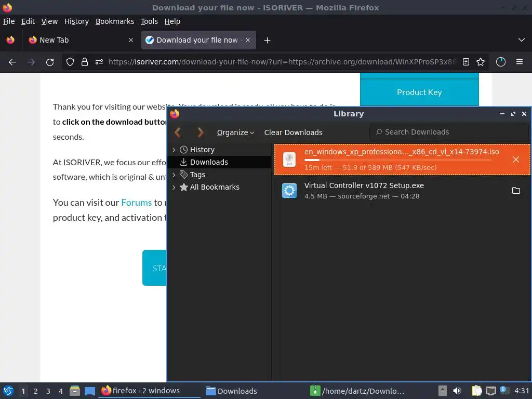The image size is (532, 399).
Task: Go back one page in Firefox
Action: 12,62
